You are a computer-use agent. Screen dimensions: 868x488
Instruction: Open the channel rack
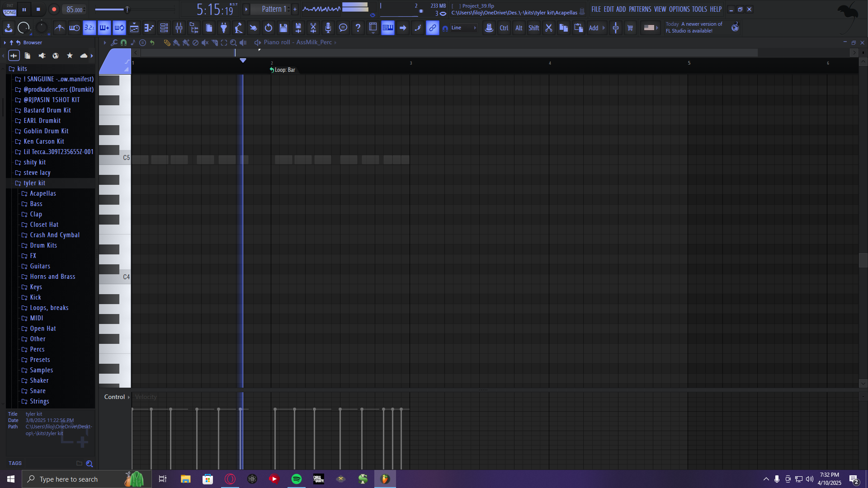164,28
